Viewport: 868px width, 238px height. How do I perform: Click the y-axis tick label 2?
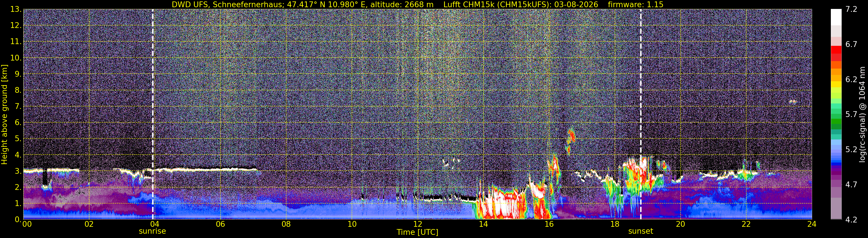tap(18, 188)
